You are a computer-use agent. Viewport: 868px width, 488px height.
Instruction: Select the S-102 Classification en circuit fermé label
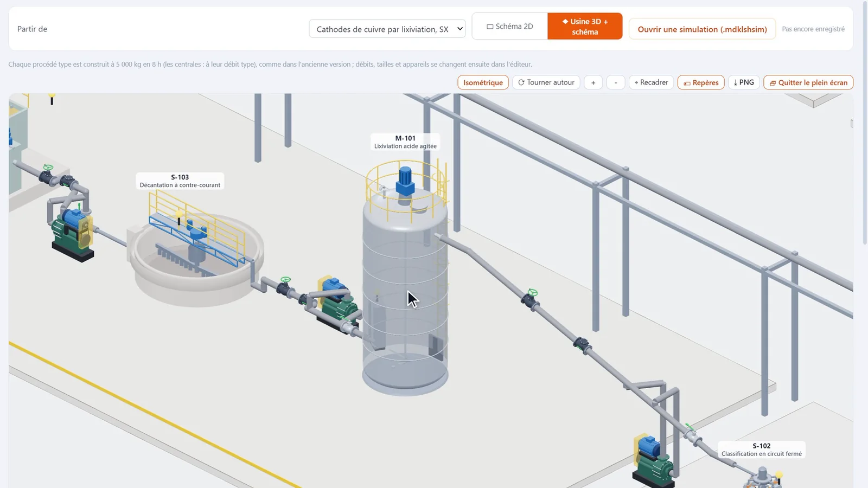pyautogui.click(x=762, y=450)
